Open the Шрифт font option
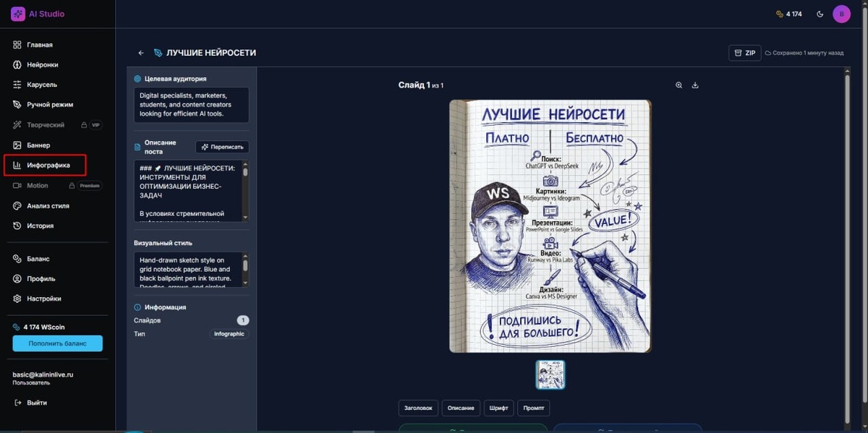 tap(498, 408)
